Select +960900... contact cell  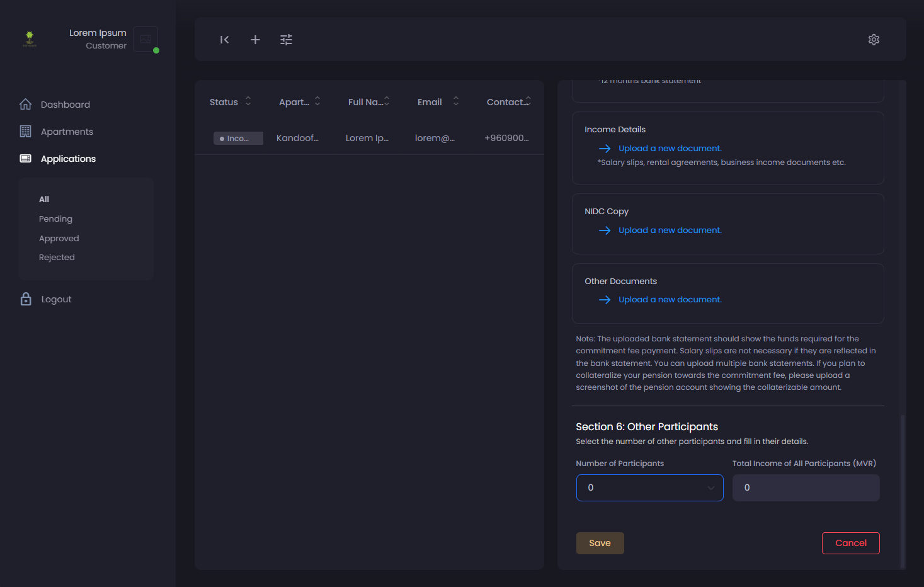[506, 138]
